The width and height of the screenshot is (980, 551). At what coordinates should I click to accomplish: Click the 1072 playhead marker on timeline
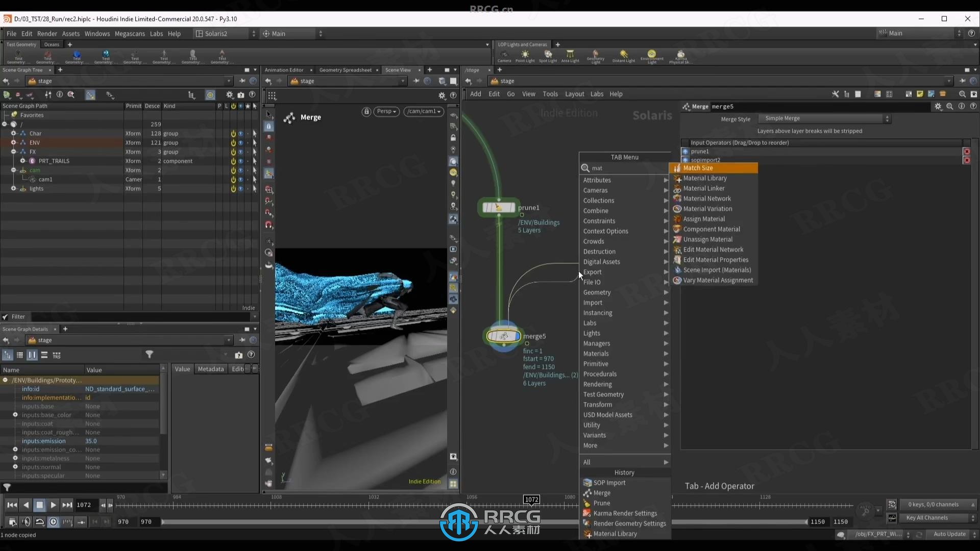(531, 499)
